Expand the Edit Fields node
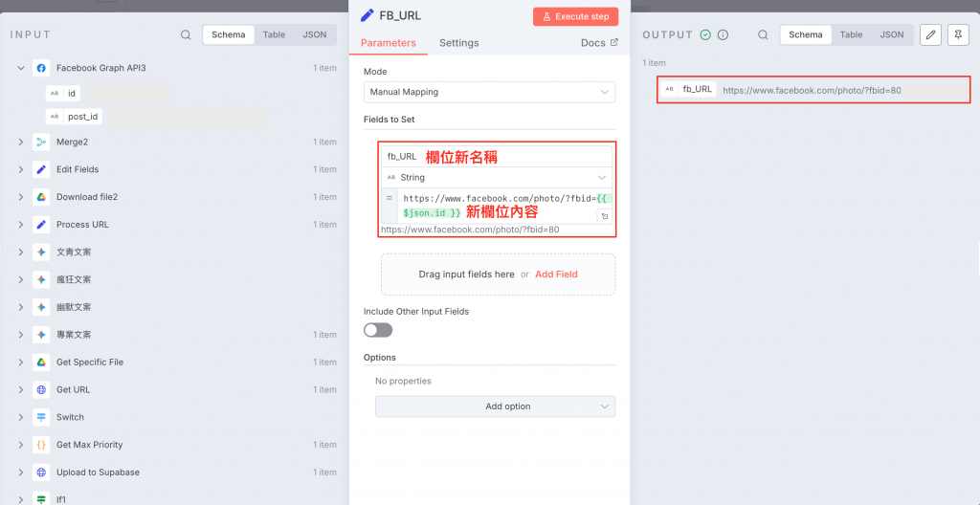The image size is (980, 505). 21,169
